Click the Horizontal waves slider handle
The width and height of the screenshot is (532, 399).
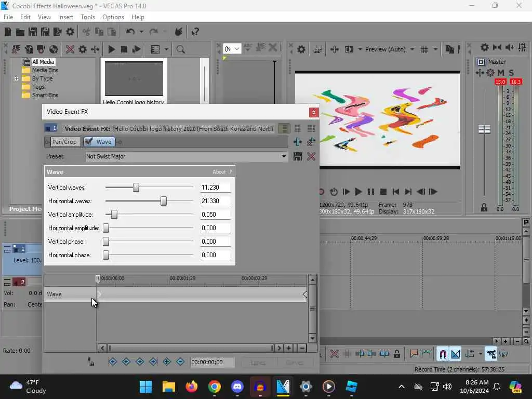pyautogui.click(x=164, y=201)
